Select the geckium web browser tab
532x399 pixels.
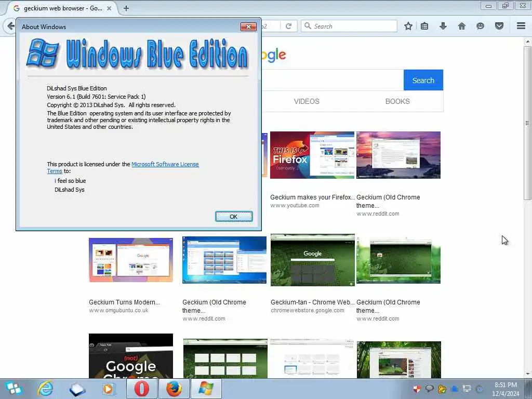pyautogui.click(x=63, y=8)
